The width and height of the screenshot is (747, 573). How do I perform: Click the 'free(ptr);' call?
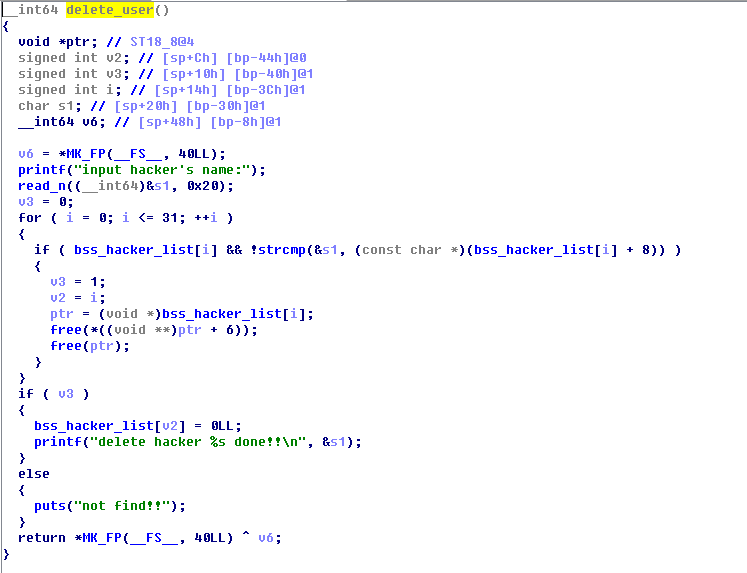click(x=90, y=346)
